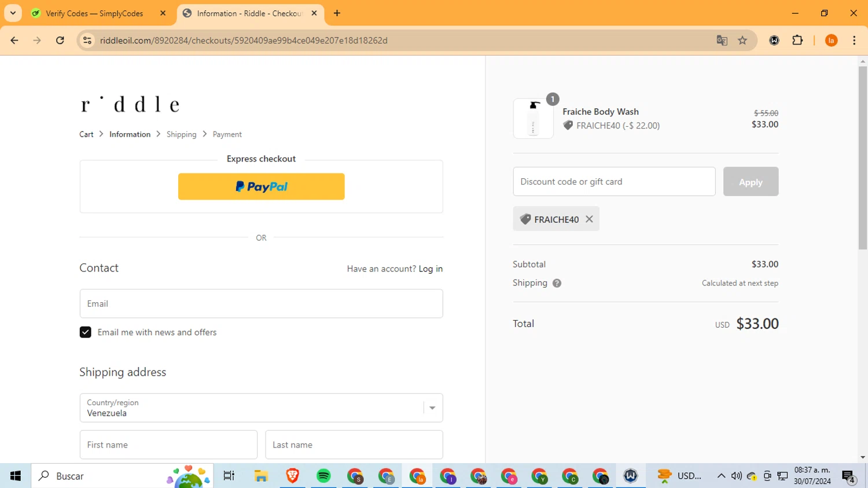Click the page vertical scrollbar thumb
The height and width of the screenshot is (488, 868).
coord(863,157)
